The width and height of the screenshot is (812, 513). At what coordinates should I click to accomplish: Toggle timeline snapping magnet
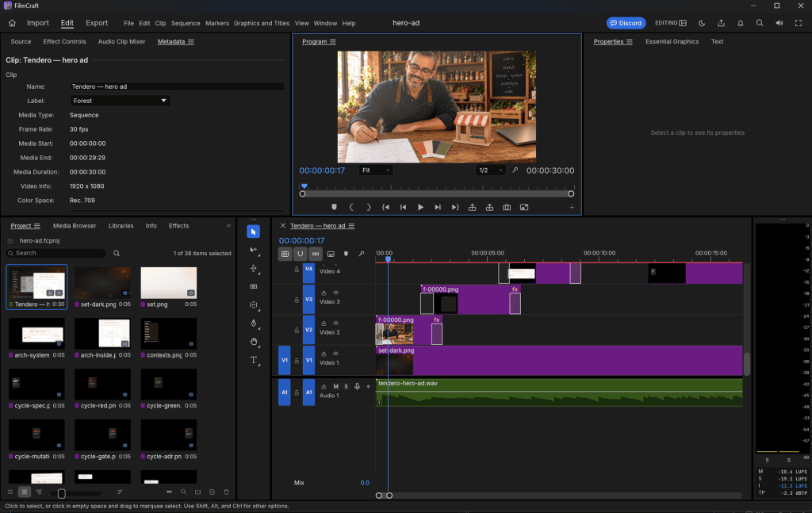pyautogui.click(x=301, y=254)
